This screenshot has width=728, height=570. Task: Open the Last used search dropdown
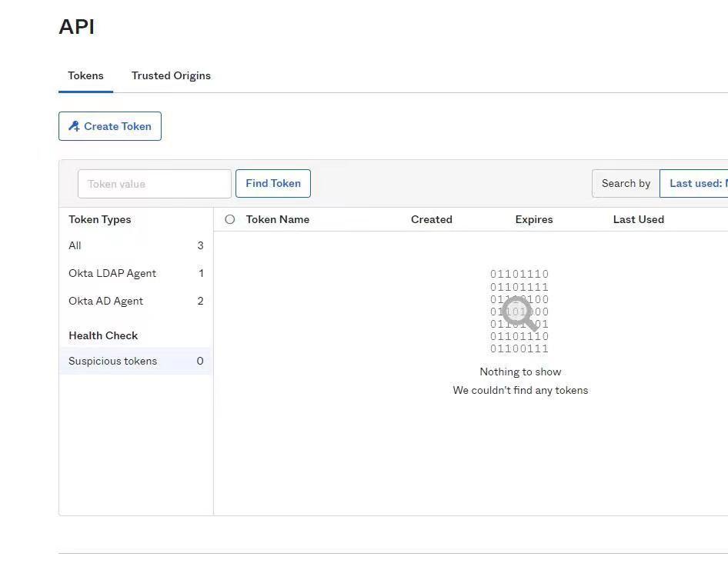click(696, 183)
